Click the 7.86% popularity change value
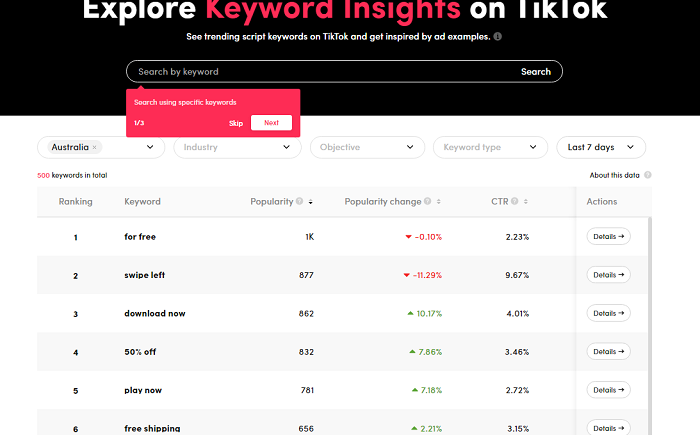Screen dimensions: 700x435 (430, 352)
